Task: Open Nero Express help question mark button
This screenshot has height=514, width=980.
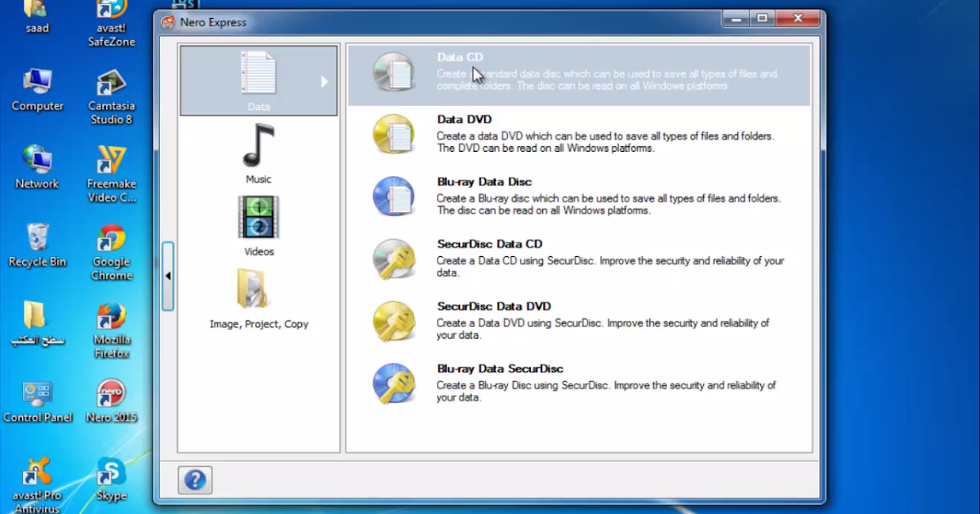Action: point(195,481)
